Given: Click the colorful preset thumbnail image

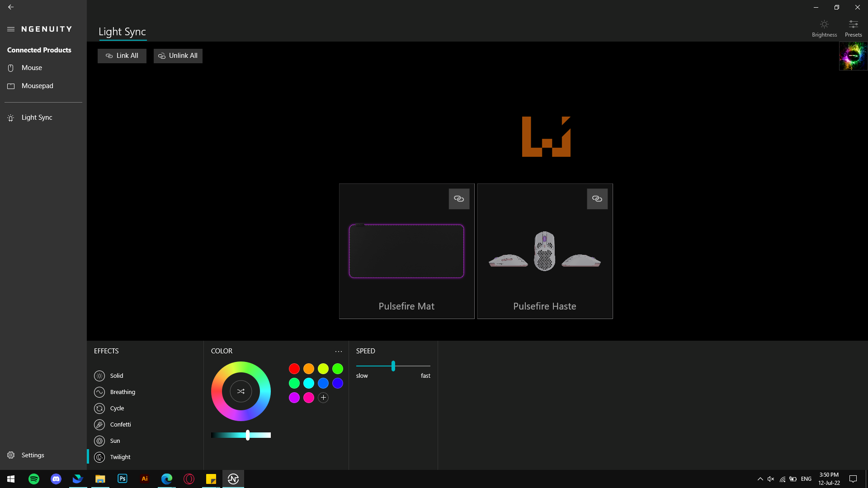Looking at the screenshot, I should coord(853,56).
